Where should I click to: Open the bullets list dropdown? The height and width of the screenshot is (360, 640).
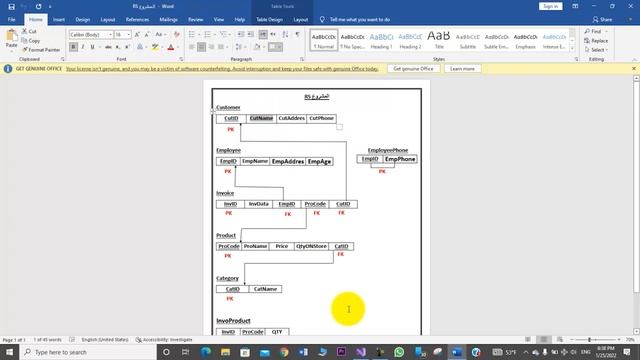click(x=199, y=34)
